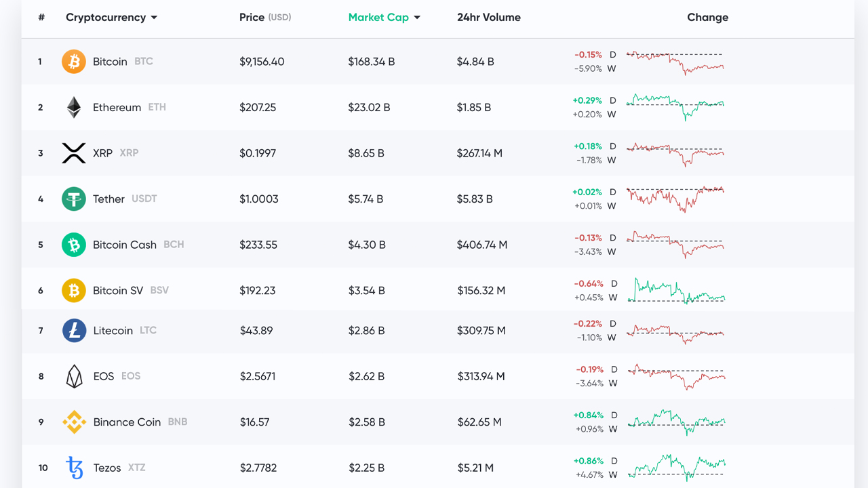
Task: Open the XRP name link
Action: click(102, 152)
